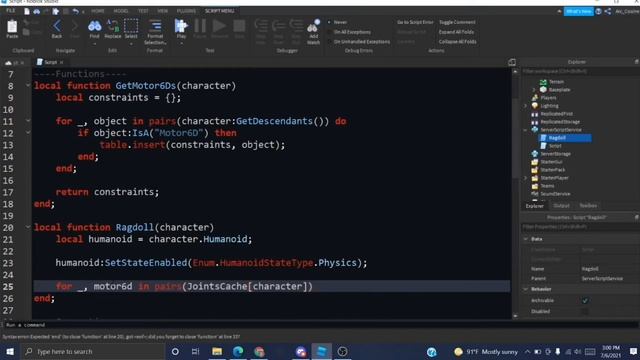This screenshot has width=640, height=360.
Task: Click the New file icon in quick access bar
Action: (27, 11)
